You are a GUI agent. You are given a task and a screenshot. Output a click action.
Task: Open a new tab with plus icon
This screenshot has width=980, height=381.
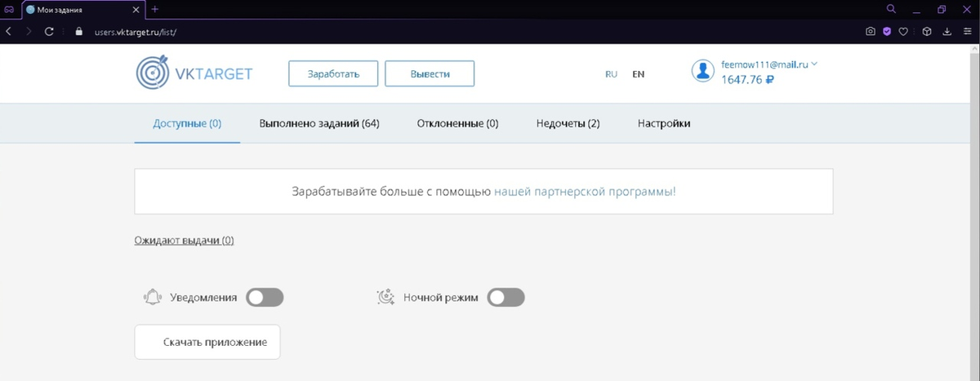click(155, 10)
